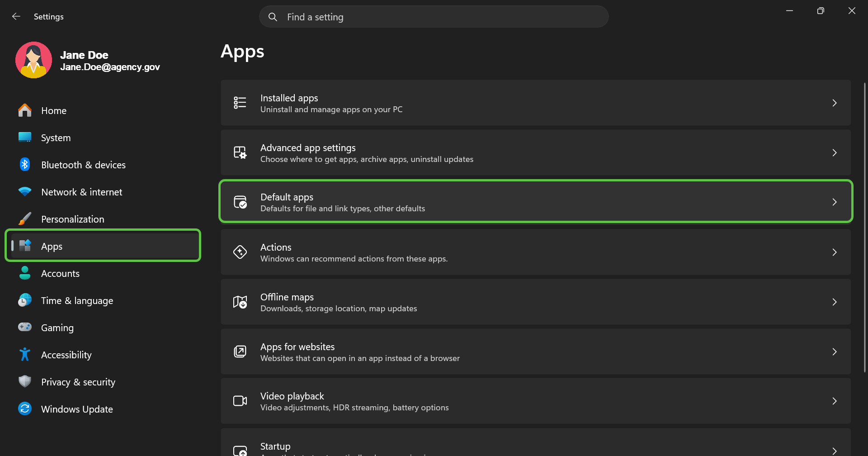Open Installed apps title
868x456 pixels.
289,98
